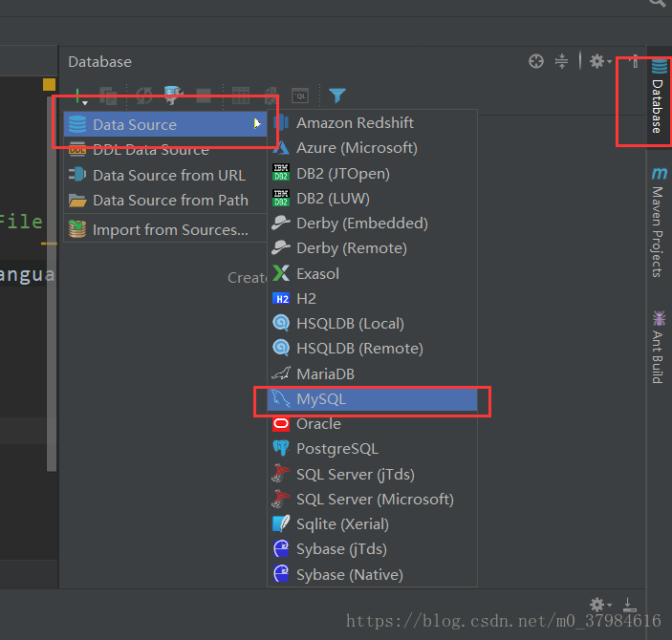Select SQL Server (Microsoft) data source
Viewport: 672px width, 640px height.
click(x=372, y=499)
